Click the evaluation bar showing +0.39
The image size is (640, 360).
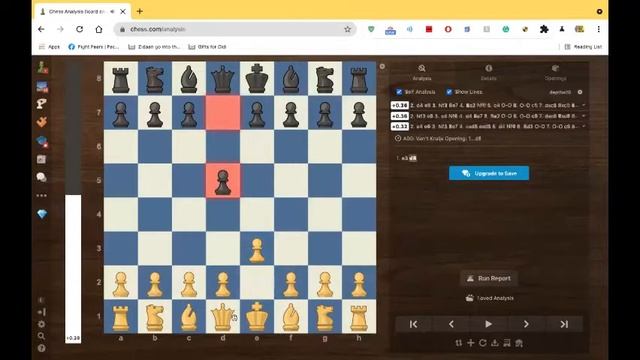click(73, 203)
